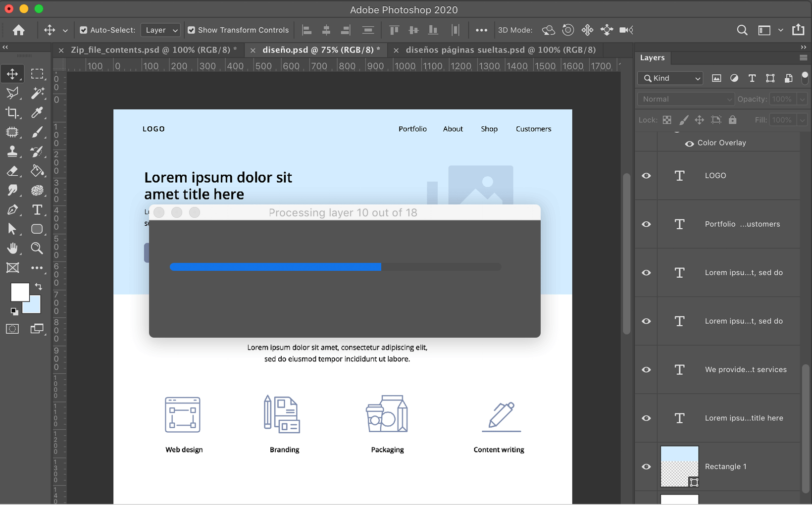Select the We provide...t services layer
812x505 pixels.
click(x=745, y=370)
